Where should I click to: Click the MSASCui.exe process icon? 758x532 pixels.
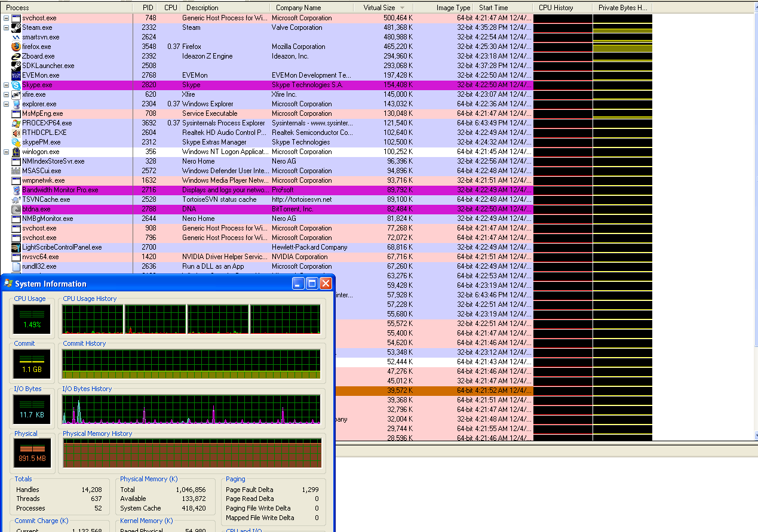[16, 171]
